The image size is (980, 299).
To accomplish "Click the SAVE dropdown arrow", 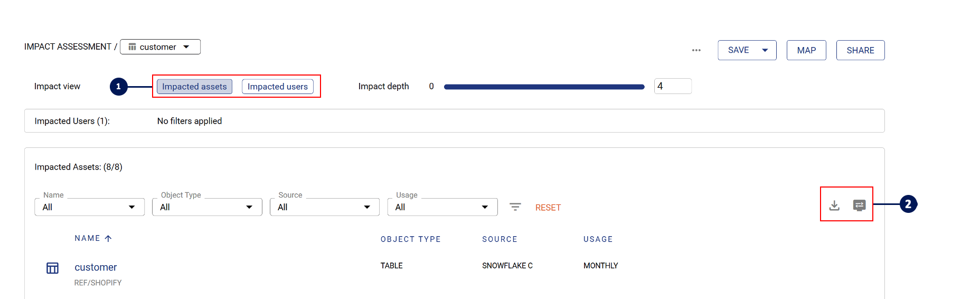I will (765, 50).
